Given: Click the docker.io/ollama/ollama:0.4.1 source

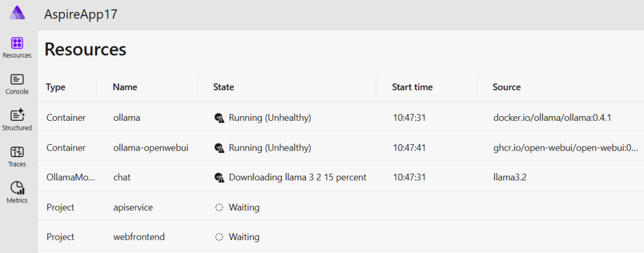Looking at the screenshot, I should pos(552,118).
